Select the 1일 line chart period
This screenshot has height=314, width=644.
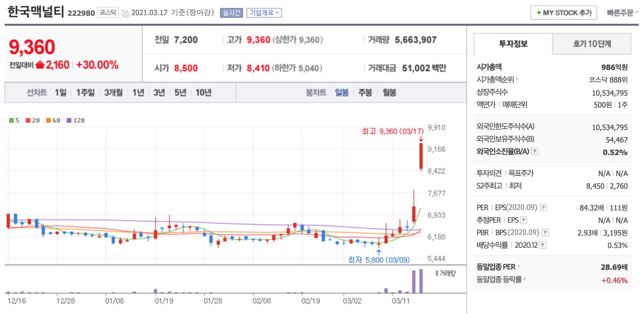pos(61,93)
